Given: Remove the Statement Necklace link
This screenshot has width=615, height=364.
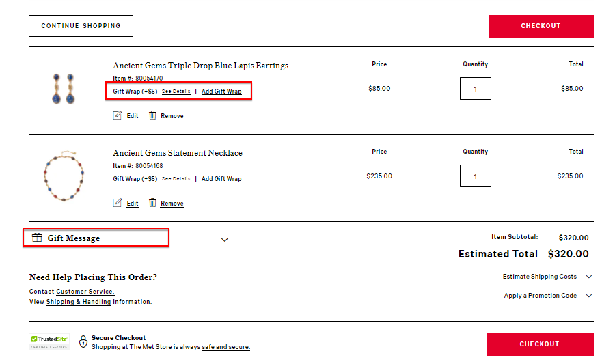Looking at the screenshot, I should coord(172,204).
